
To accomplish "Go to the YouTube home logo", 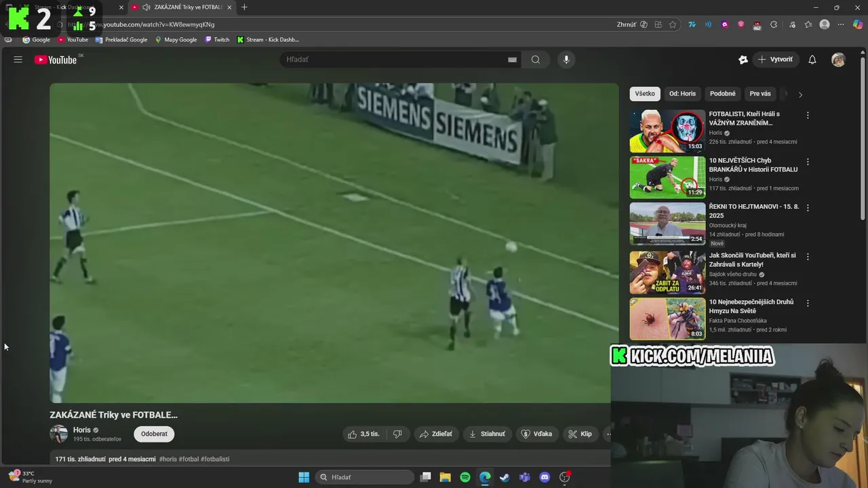I will (x=56, y=60).
